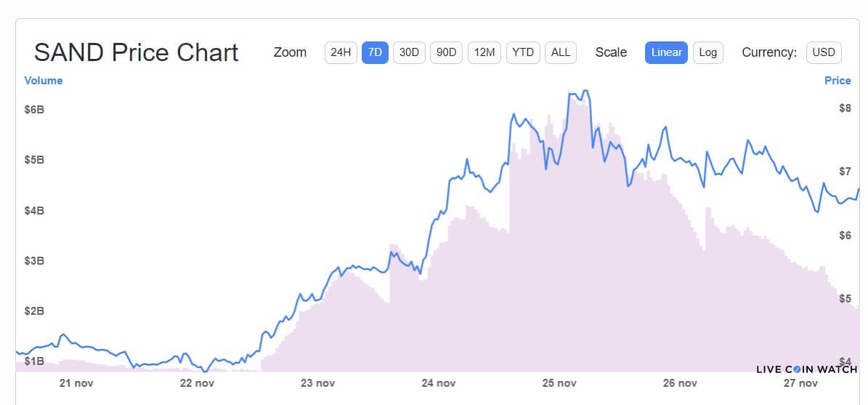Click the SAND Price Chart title
Viewport: 868px width, 405px height.
tap(137, 52)
